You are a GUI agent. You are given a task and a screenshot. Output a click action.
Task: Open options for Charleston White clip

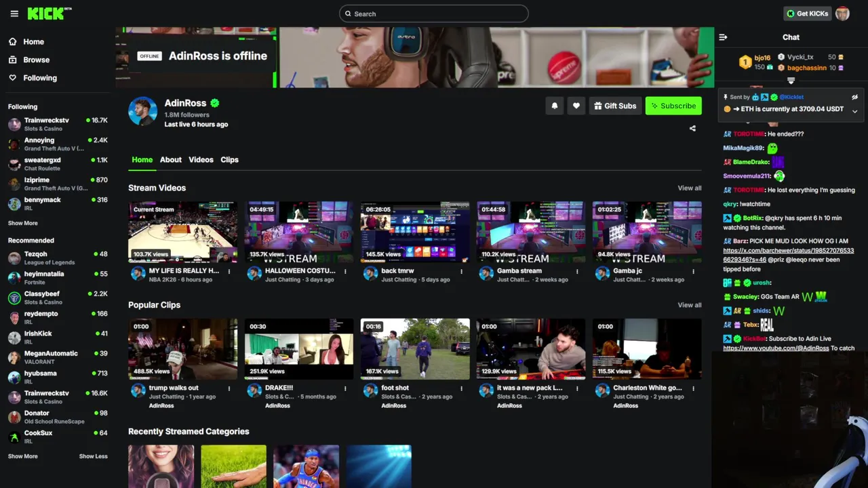[x=693, y=389]
